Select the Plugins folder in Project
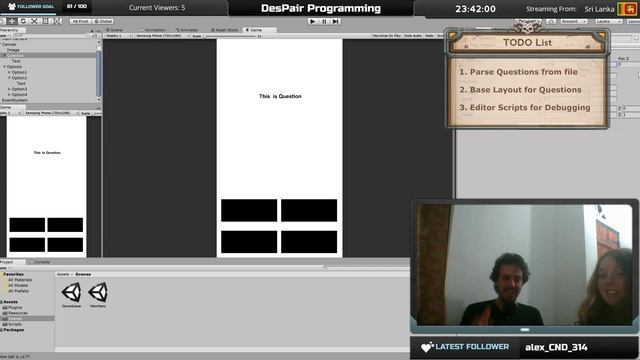This screenshot has height=360, width=640. pyautogui.click(x=15, y=307)
